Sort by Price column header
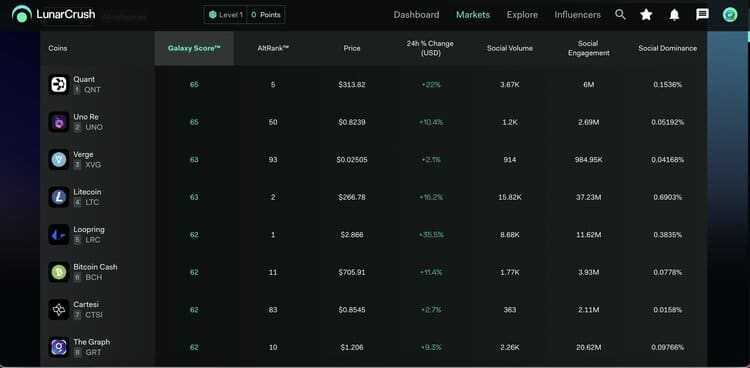Viewport: 750px width, 368px height. 352,48
